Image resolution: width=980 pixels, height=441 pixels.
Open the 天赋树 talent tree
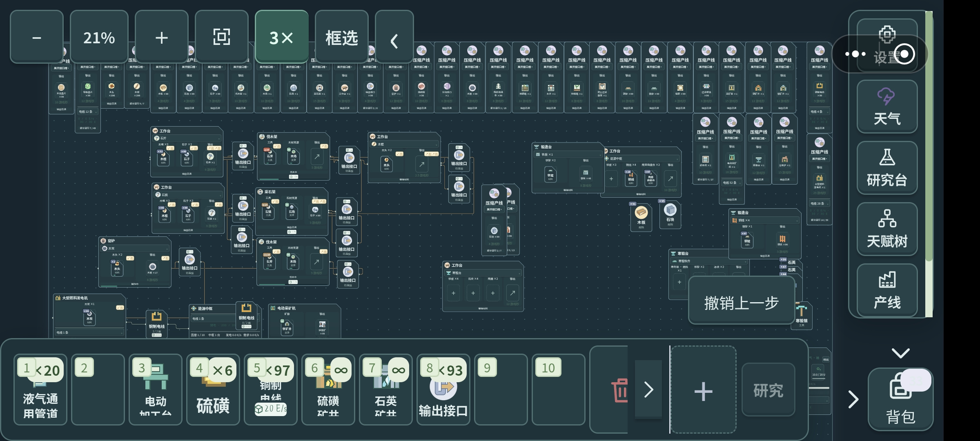tap(887, 229)
